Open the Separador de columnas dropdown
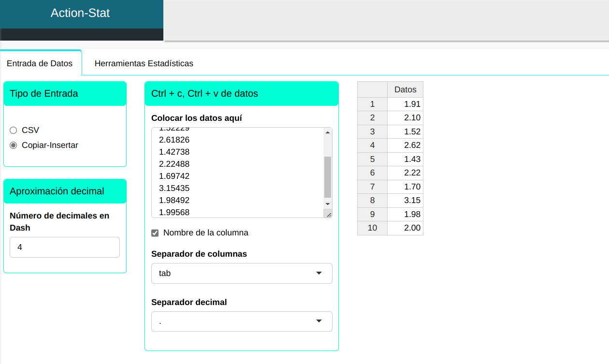The height and width of the screenshot is (364, 609). click(241, 273)
